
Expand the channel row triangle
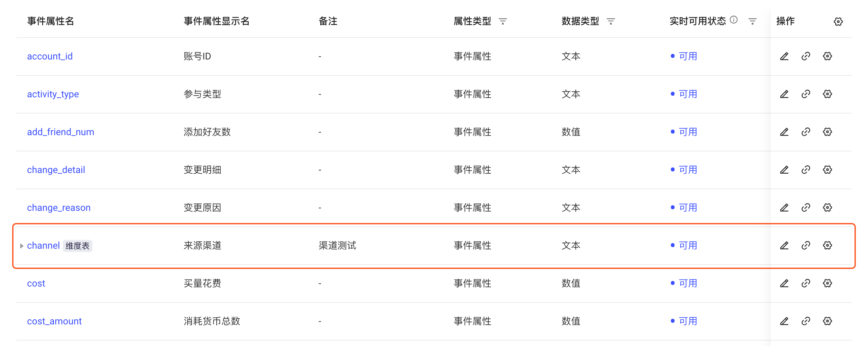pyautogui.click(x=22, y=246)
